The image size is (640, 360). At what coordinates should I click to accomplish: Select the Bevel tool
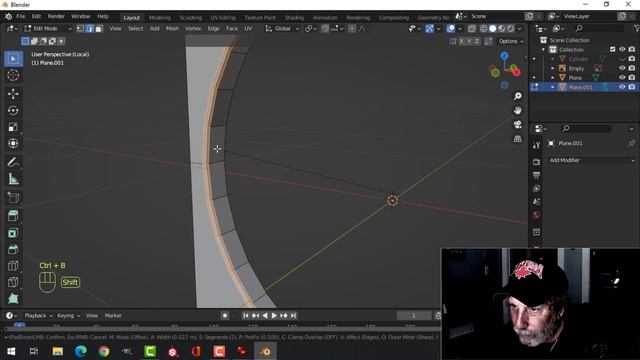[x=13, y=249]
